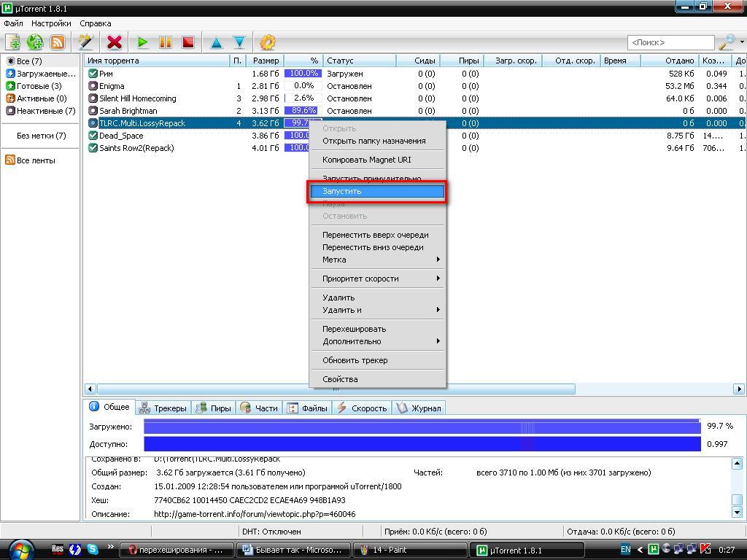Click the green Start torrent icon
The width and height of the screenshot is (747, 560).
click(x=142, y=42)
